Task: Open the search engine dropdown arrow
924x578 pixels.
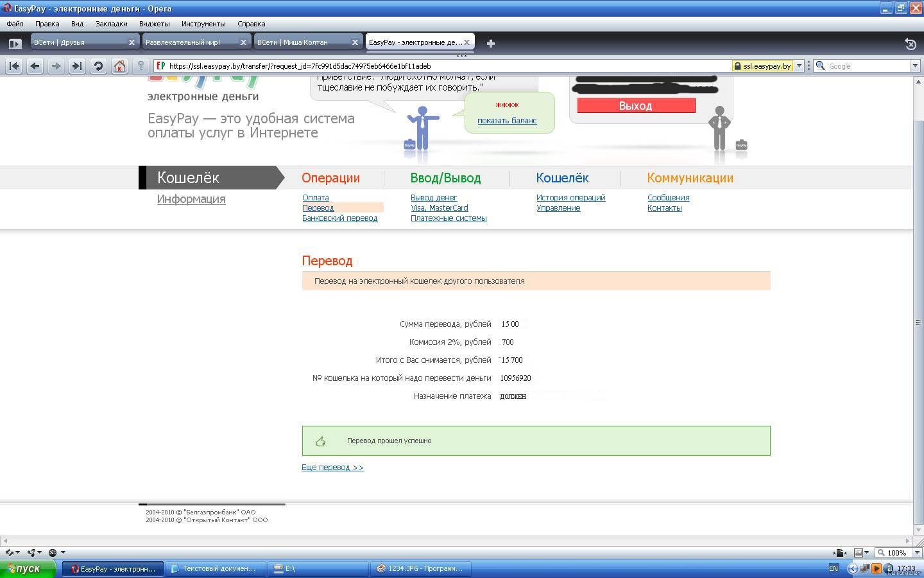Action: coord(915,66)
